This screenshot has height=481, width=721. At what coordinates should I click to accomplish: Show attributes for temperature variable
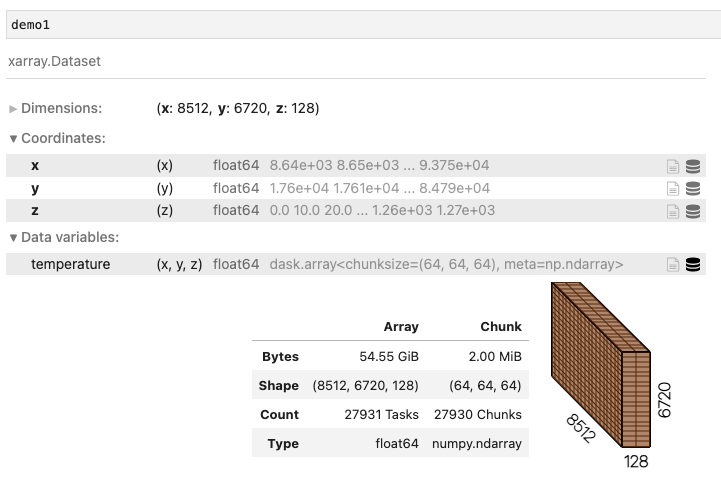673,264
